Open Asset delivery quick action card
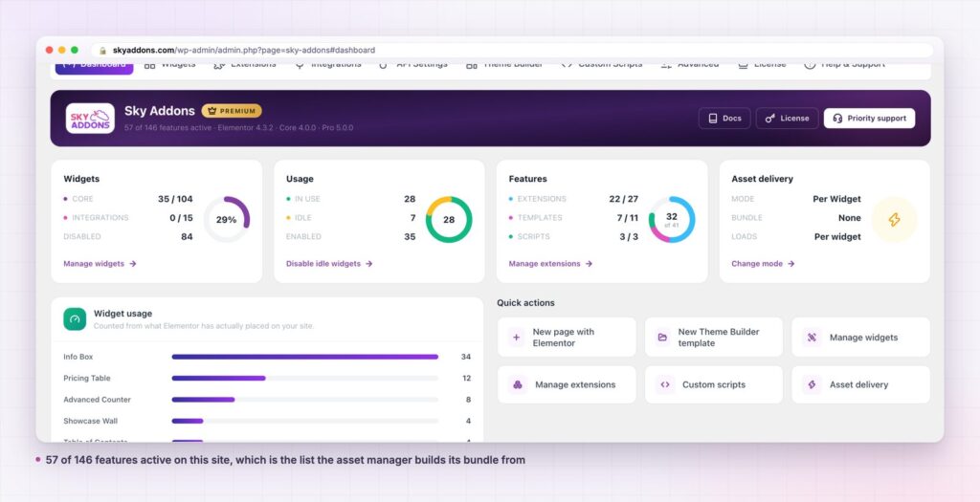The width and height of the screenshot is (980, 502). click(x=860, y=384)
